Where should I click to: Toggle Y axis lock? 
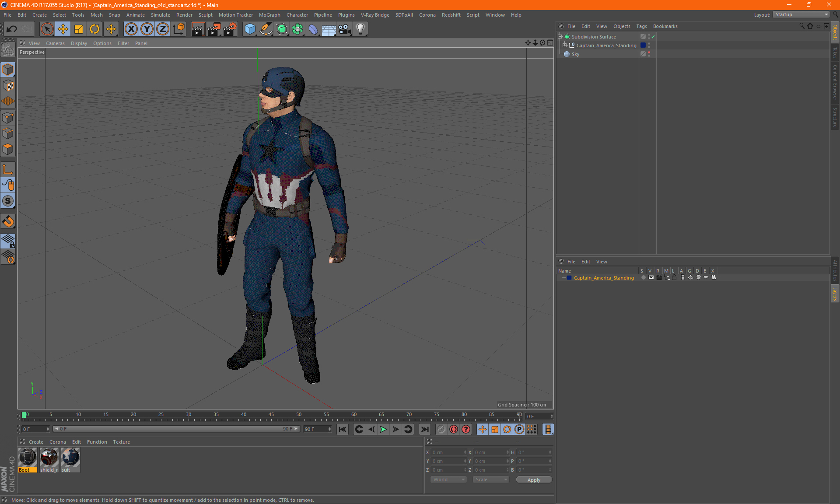click(x=147, y=29)
